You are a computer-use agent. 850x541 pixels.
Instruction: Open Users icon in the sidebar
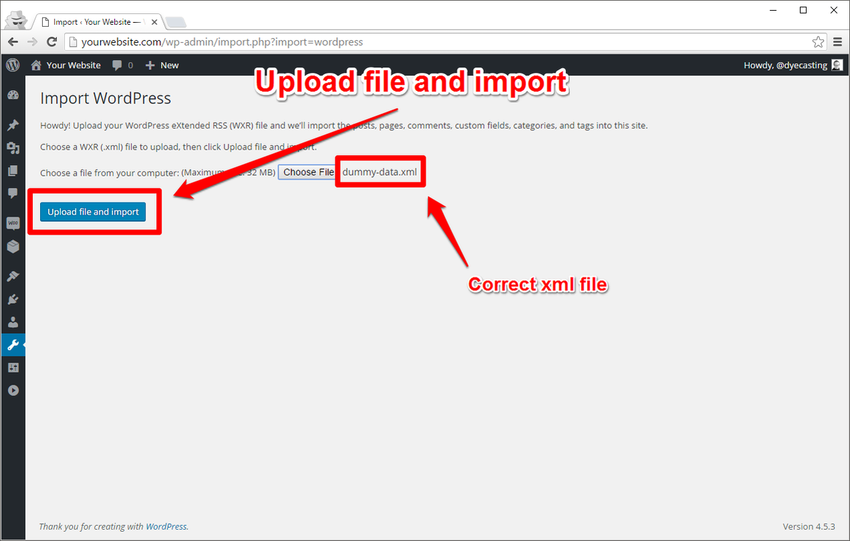[13, 322]
